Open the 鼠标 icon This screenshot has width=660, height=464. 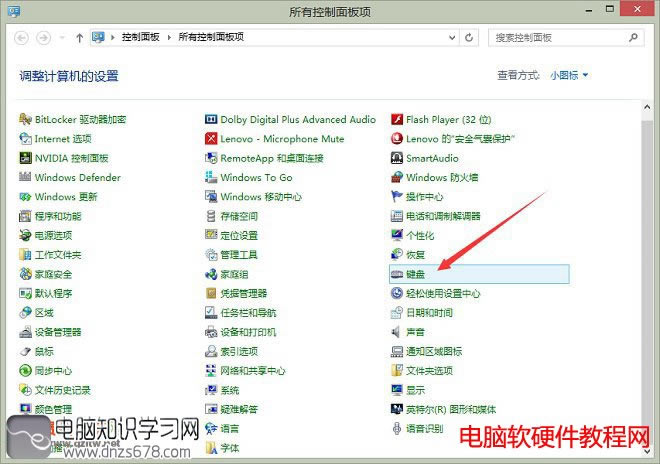(x=25, y=351)
